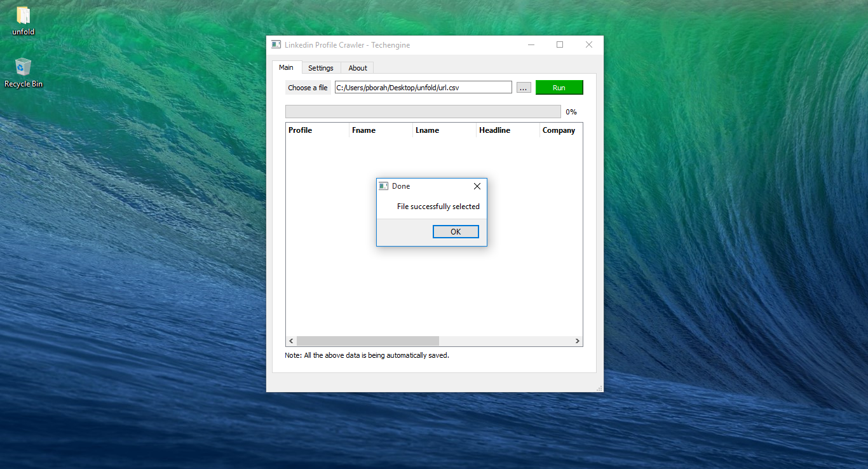Click the '...' browse file button
The height and width of the screenshot is (469, 868).
524,88
